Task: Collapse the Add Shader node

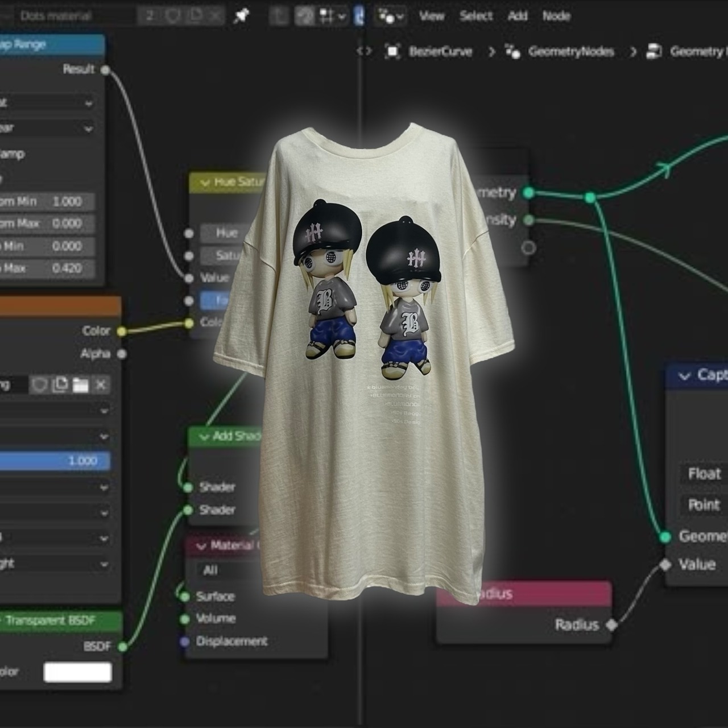Action: pos(203,437)
